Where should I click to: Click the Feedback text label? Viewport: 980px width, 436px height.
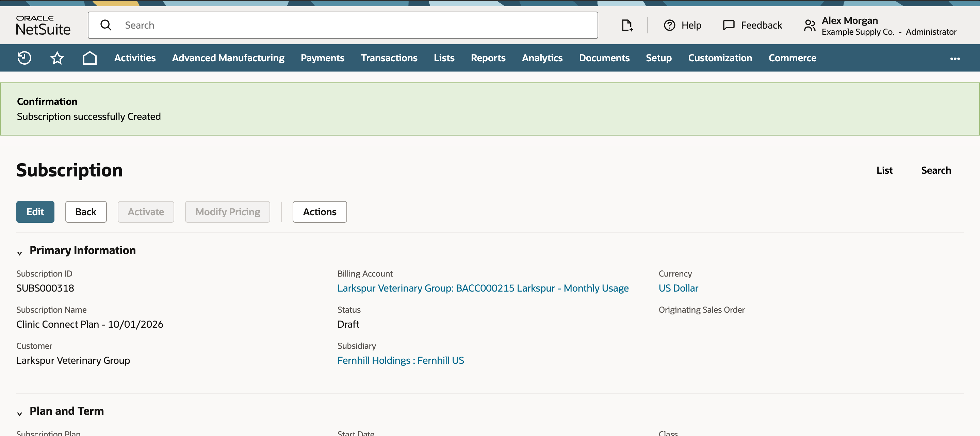pyautogui.click(x=761, y=25)
